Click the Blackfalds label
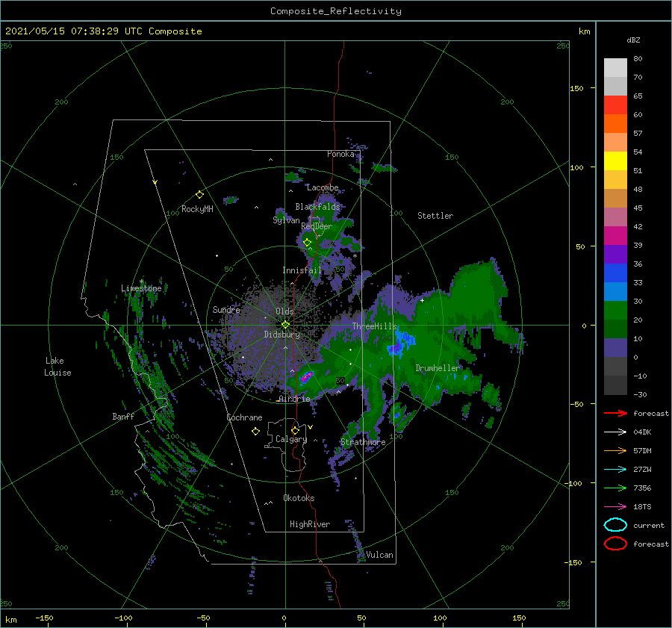The image size is (672, 628). tap(317, 207)
